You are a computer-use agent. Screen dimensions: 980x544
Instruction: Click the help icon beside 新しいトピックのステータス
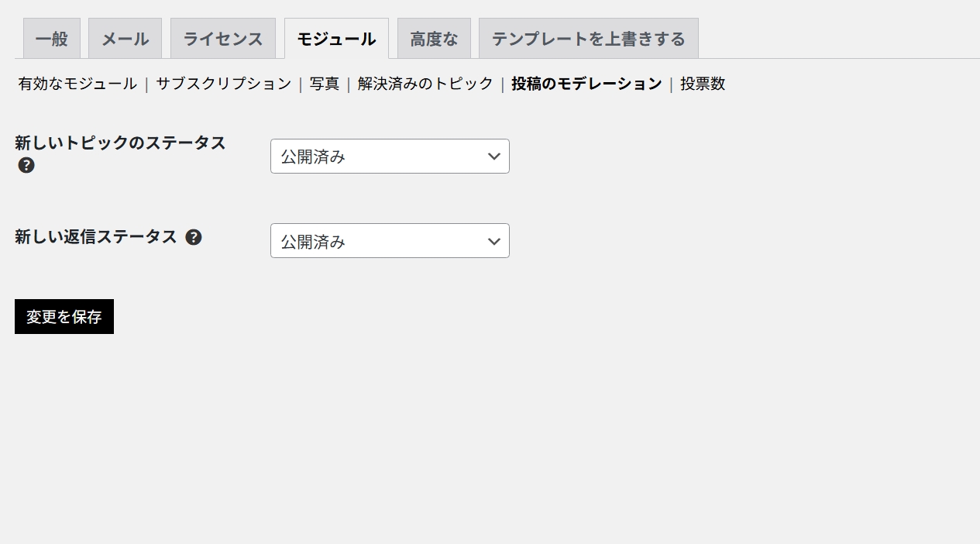(26, 165)
